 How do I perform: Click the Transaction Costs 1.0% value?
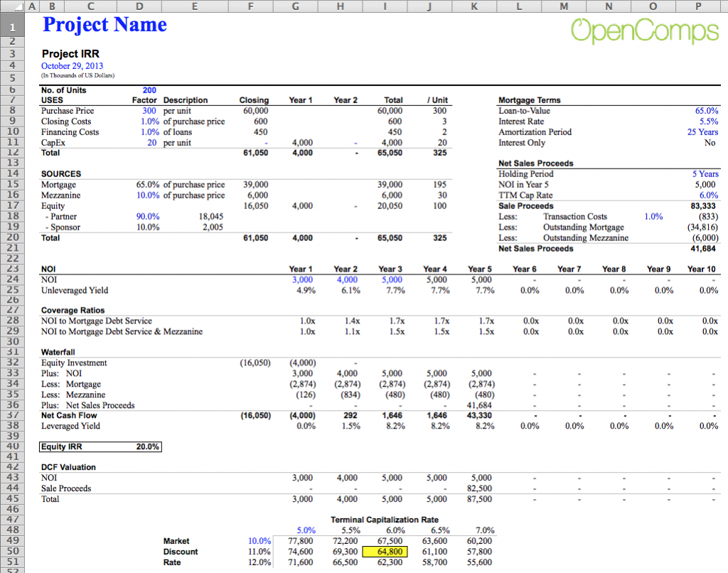point(653,216)
